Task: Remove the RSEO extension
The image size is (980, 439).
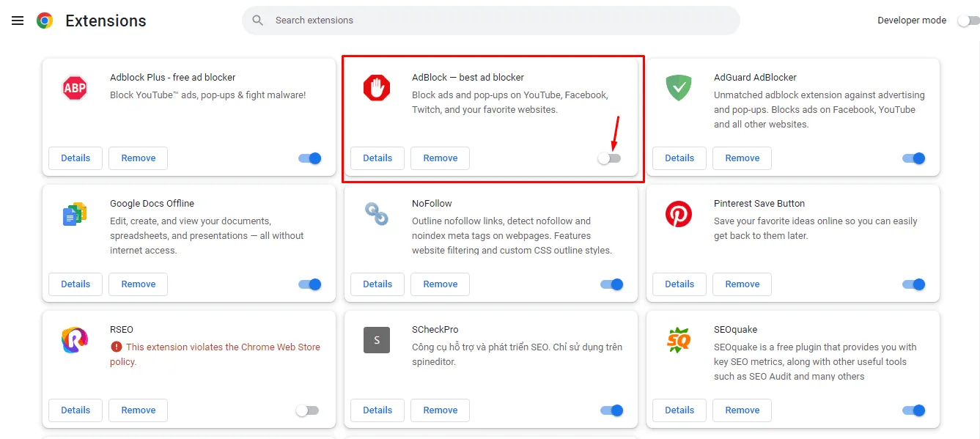Action: coord(138,410)
